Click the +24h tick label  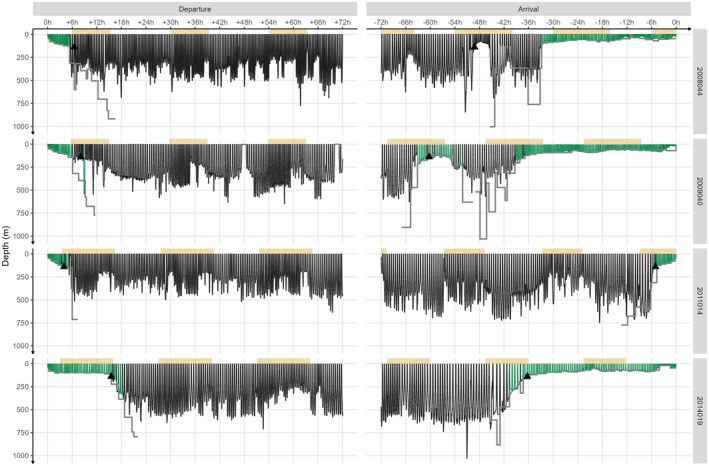pyautogui.click(x=146, y=22)
